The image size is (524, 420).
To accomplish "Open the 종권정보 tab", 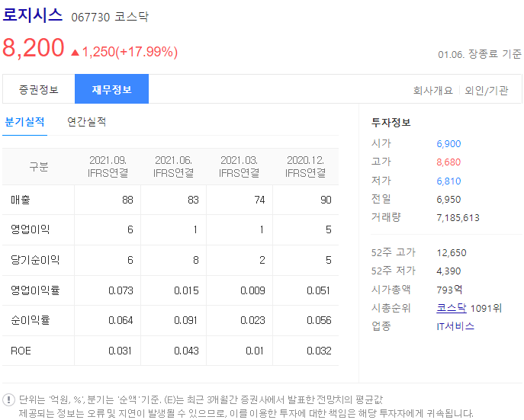I will [x=39, y=89].
